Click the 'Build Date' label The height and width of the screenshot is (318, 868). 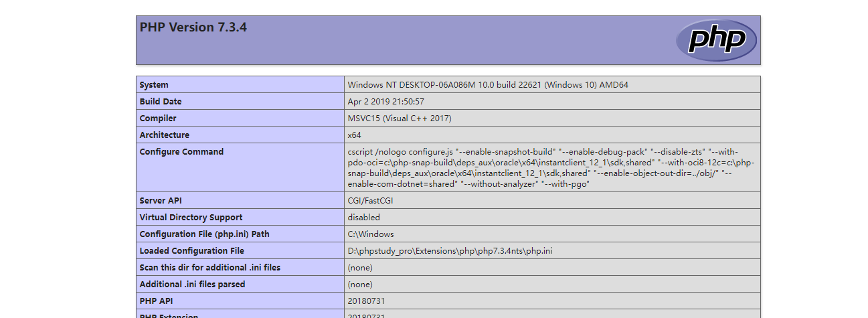[x=161, y=102]
